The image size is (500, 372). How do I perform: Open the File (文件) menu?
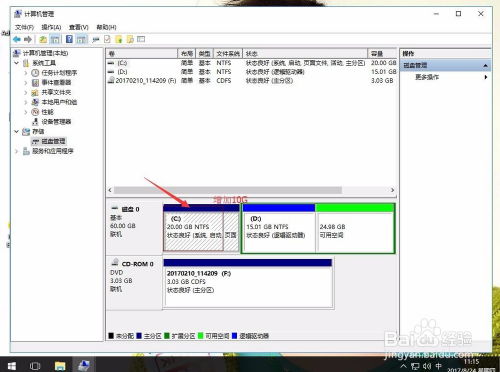point(24,27)
